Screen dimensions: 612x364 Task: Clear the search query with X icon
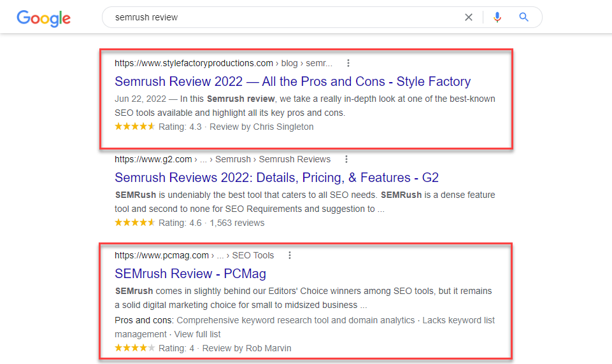pos(468,17)
